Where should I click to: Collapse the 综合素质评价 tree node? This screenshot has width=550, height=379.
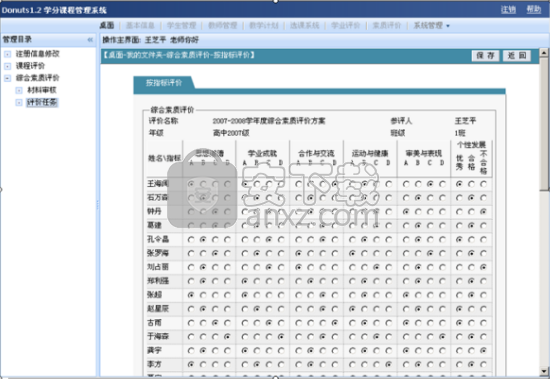pyautogui.click(x=8, y=78)
